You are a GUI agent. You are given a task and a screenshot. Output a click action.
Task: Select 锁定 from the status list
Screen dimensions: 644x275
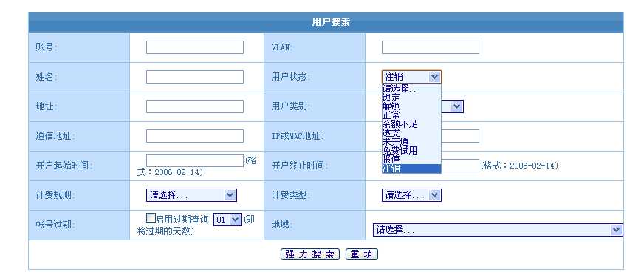tap(411, 98)
